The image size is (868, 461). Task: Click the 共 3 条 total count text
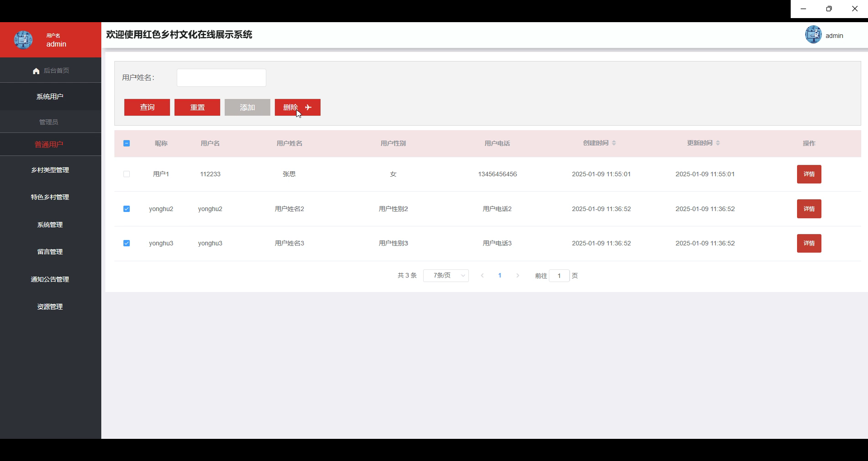(x=407, y=276)
